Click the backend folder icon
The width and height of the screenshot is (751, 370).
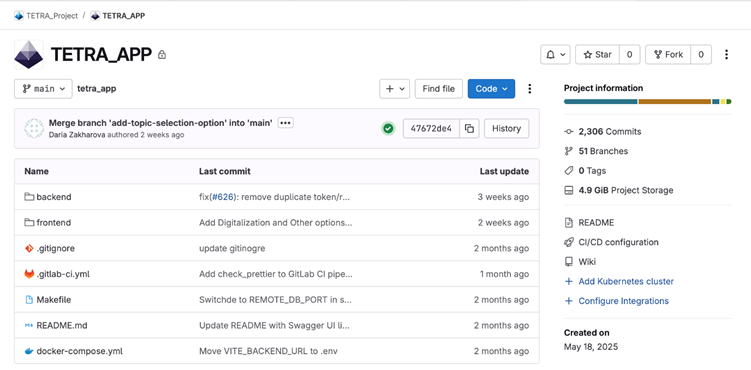pos(29,197)
